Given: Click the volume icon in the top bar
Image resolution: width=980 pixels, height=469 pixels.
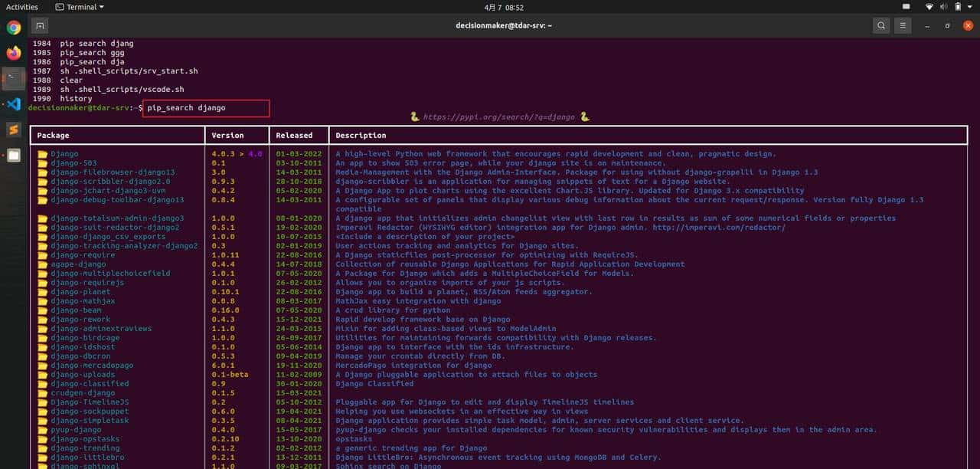Looking at the screenshot, I should click(942, 7).
